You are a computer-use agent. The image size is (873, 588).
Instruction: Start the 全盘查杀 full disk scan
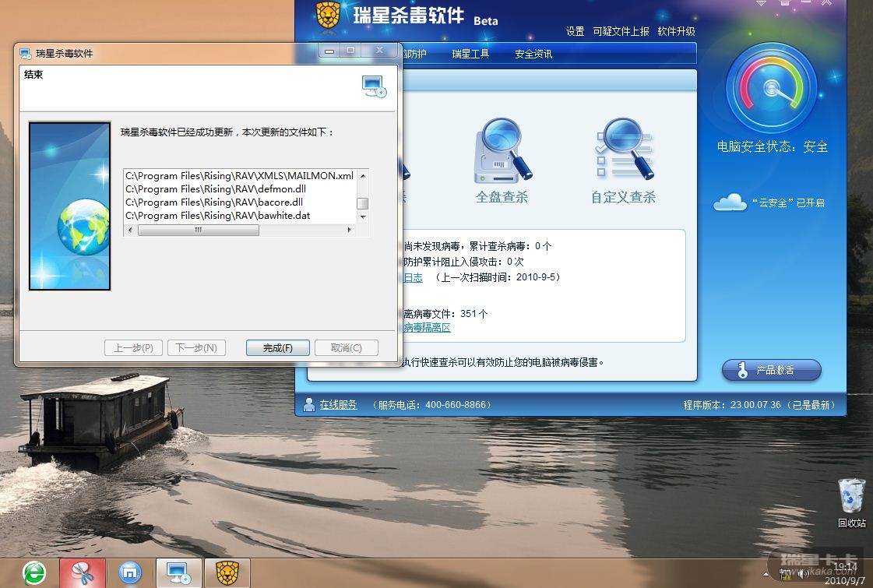coord(502,160)
